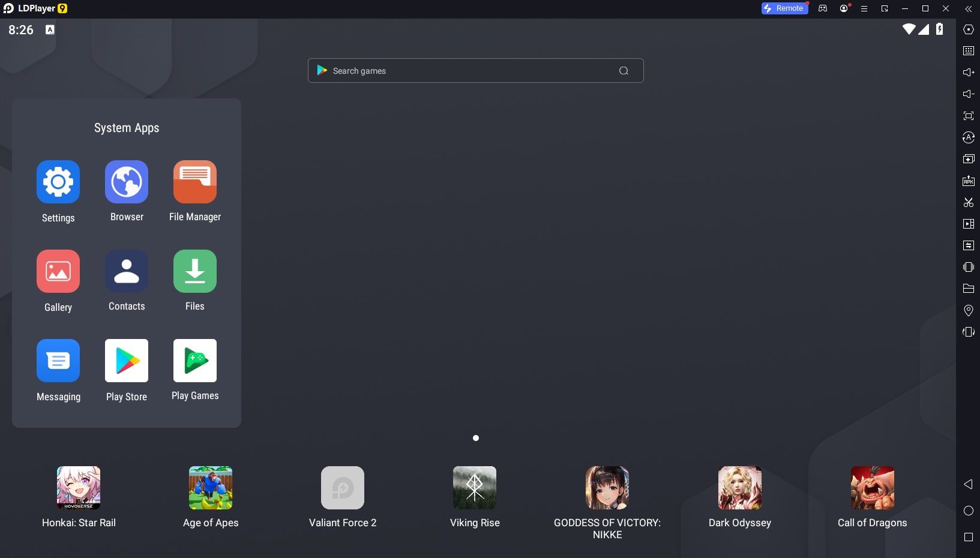Launch the Messaging app

[x=58, y=361]
